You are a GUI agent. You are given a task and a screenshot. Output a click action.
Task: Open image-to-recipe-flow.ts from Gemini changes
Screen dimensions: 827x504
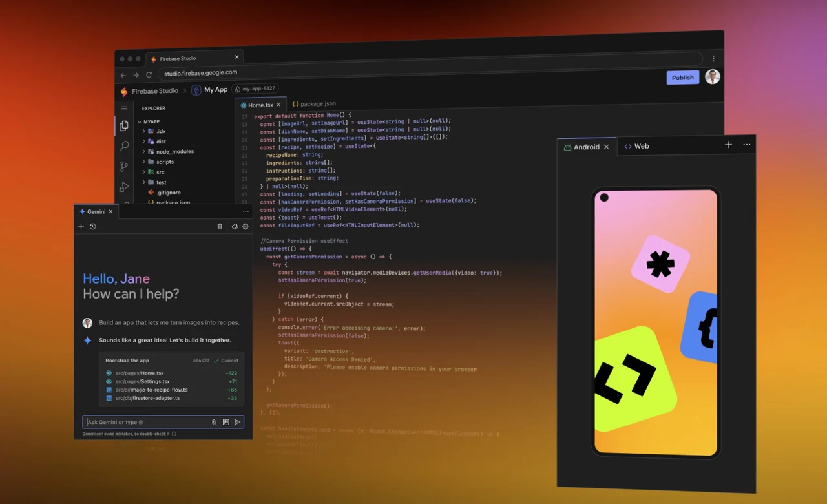click(x=147, y=390)
